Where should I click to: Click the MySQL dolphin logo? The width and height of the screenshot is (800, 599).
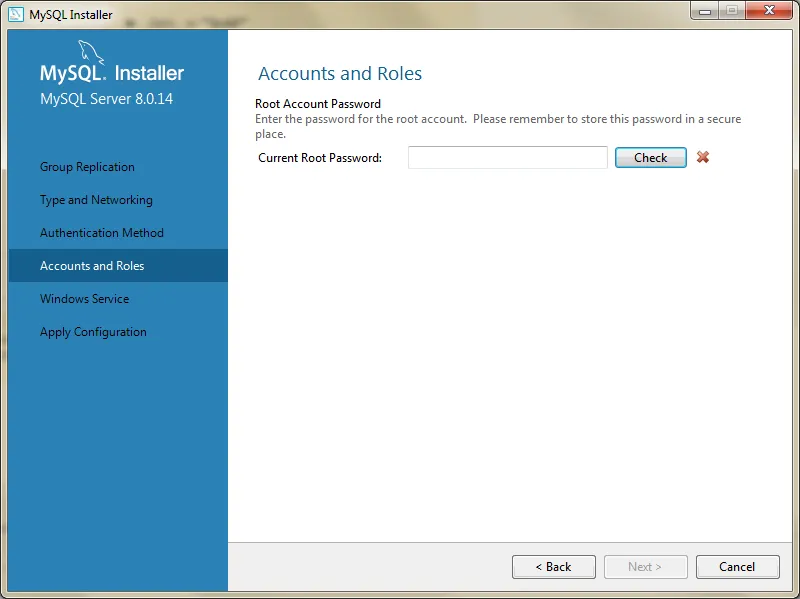pyautogui.click(x=91, y=53)
